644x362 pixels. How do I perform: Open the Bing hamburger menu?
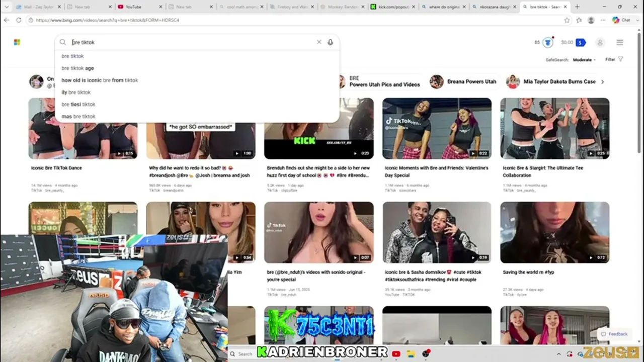tap(620, 43)
